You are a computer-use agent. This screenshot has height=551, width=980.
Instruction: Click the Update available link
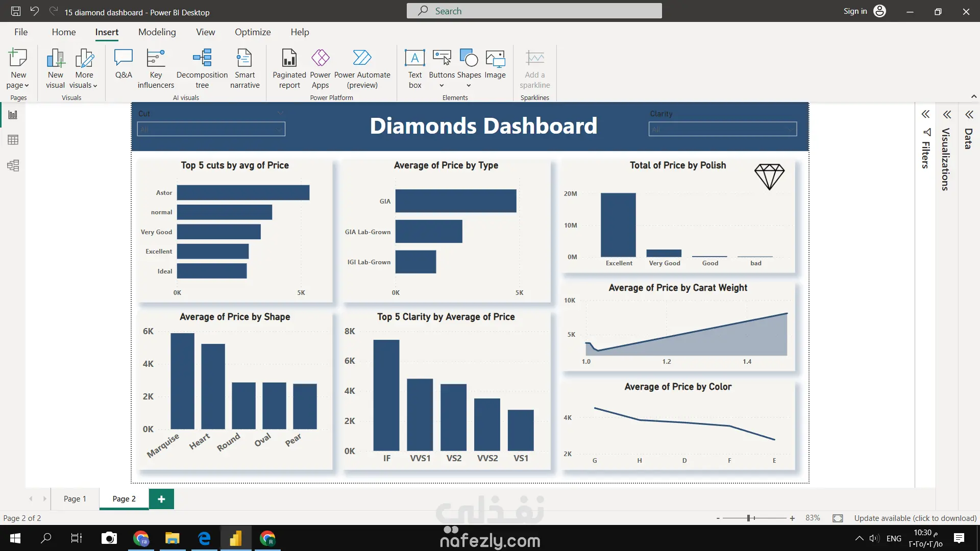click(915, 518)
